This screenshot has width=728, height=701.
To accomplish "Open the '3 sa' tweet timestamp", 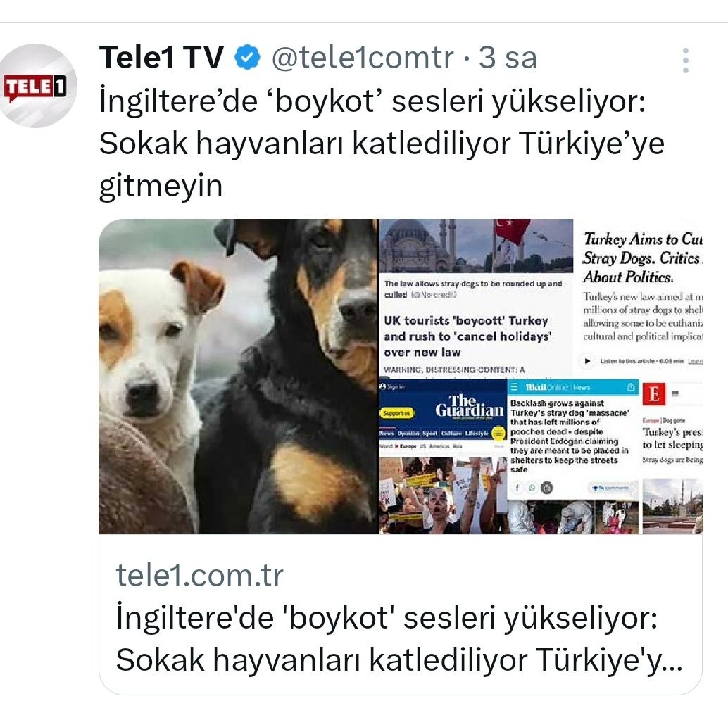I will pos(508,58).
